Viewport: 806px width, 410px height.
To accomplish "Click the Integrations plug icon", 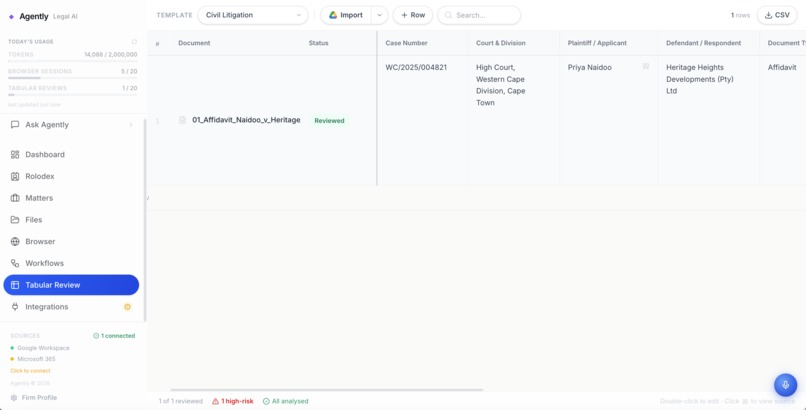I will (x=15, y=307).
